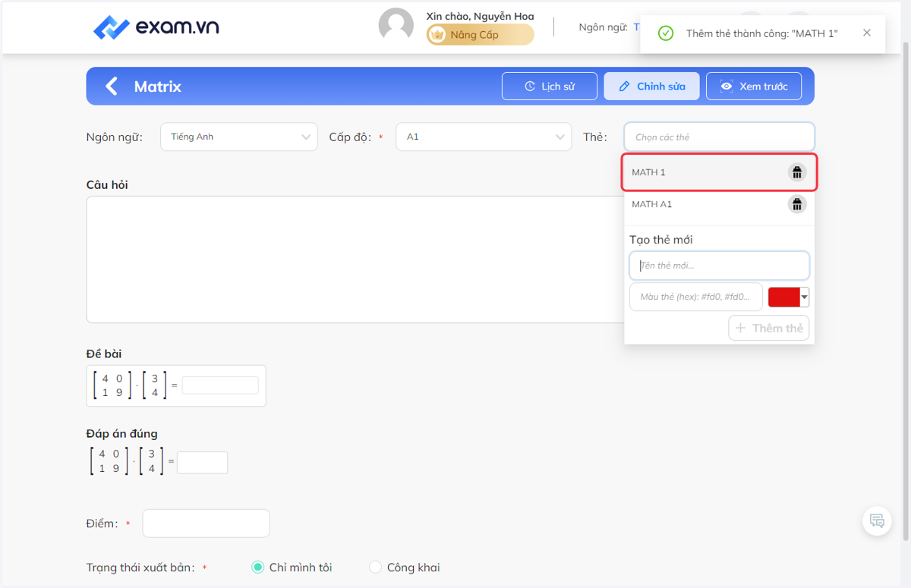
Task: Open the red tag color swatch
Action: [x=788, y=297]
